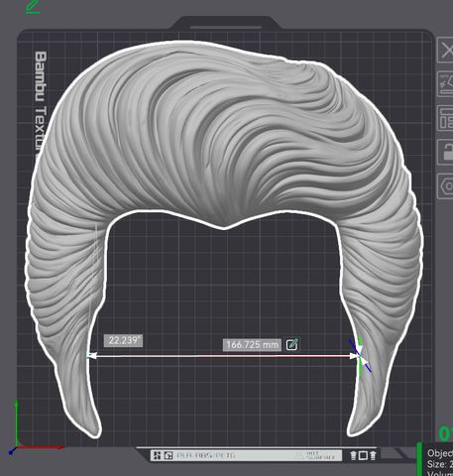Open plate settings hexagon gear icon

pyautogui.click(x=445, y=186)
